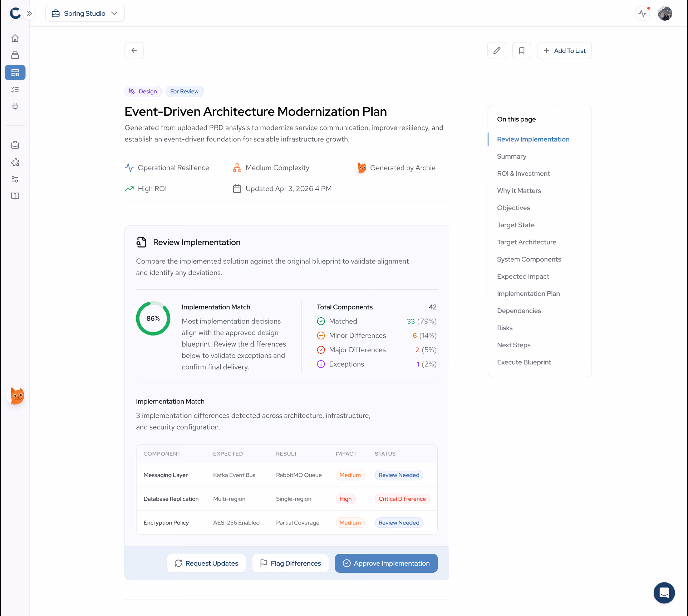Viewport: 688px width, 616px height.
Task: Select the puzzle piece sidebar icon
Action: pos(15,162)
